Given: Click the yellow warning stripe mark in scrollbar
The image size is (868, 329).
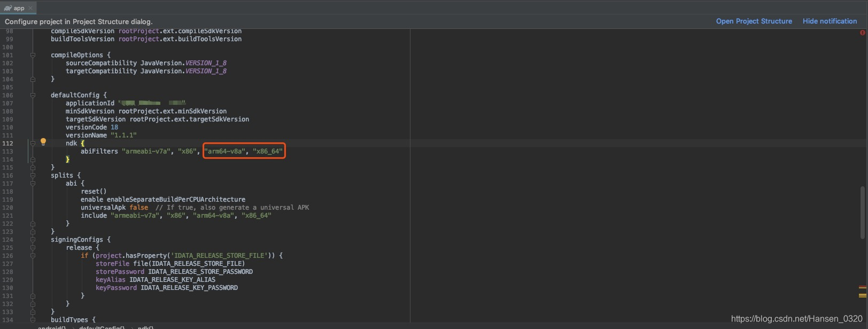Looking at the screenshot, I should (862, 295).
